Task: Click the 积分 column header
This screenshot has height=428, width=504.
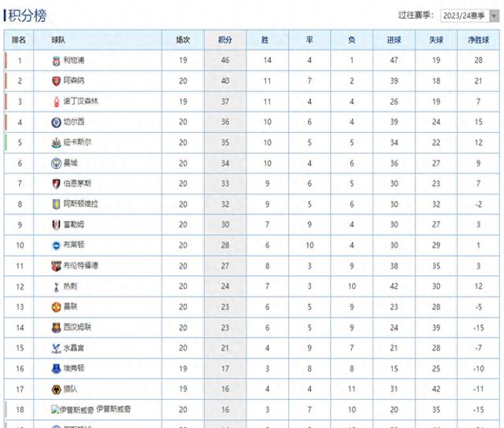Action: [x=224, y=39]
